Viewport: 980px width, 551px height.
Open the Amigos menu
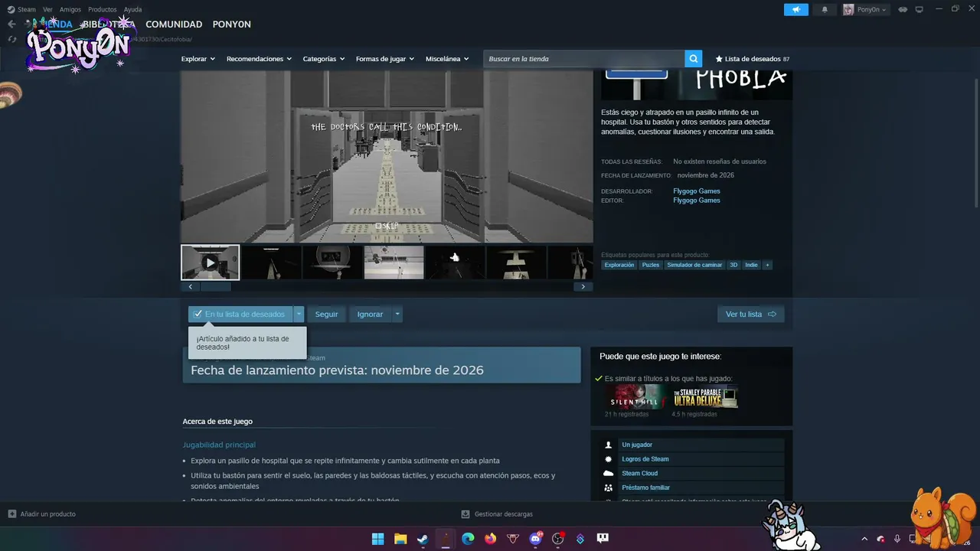coord(70,9)
